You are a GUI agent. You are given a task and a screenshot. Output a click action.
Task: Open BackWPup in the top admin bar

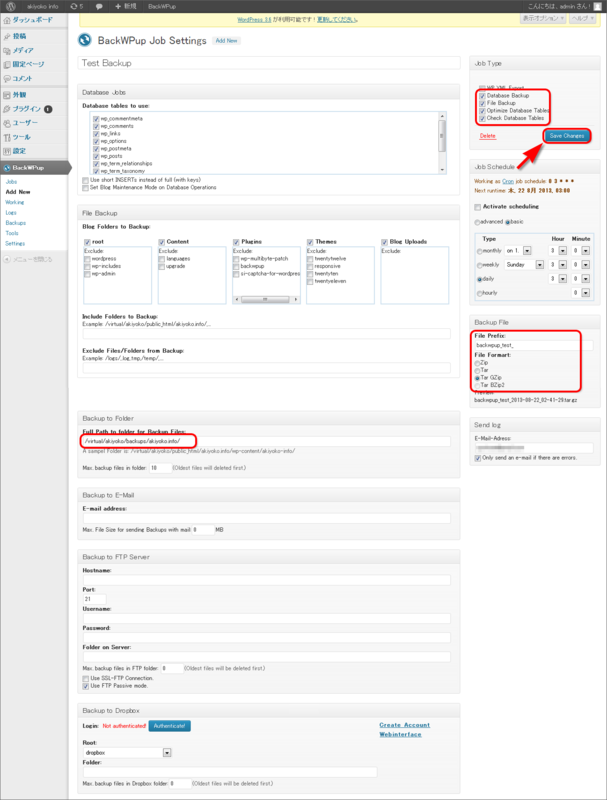(x=162, y=6)
